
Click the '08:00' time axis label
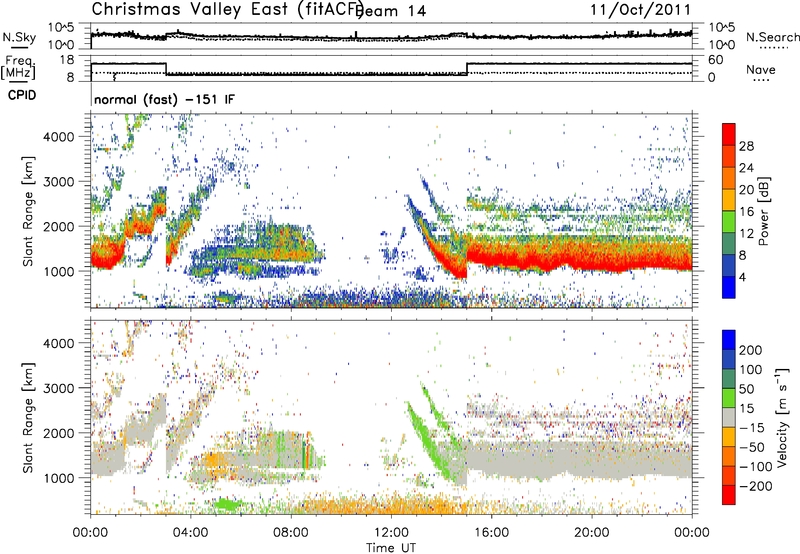(291, 533)
